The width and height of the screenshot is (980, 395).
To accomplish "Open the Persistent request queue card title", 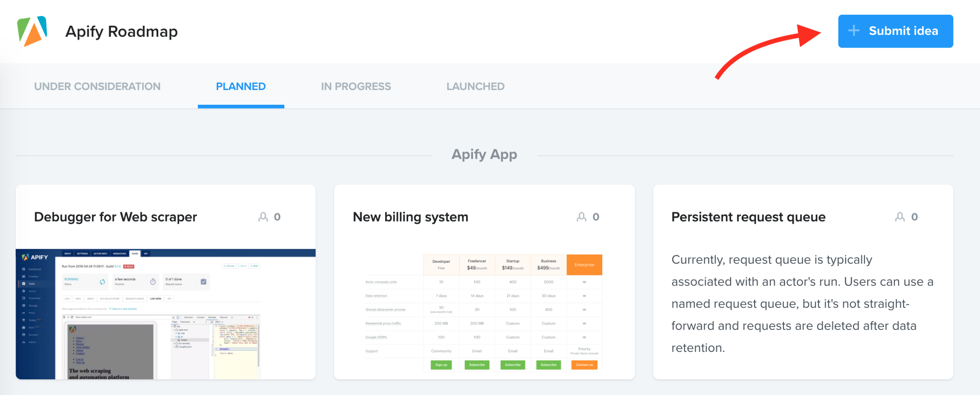I will tap(748, 217).
